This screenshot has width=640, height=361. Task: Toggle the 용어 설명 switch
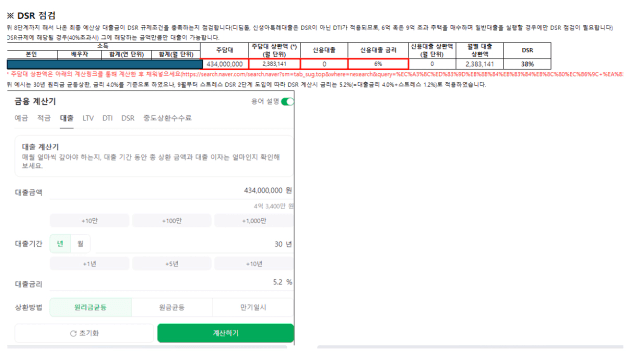tap(287, 102)
